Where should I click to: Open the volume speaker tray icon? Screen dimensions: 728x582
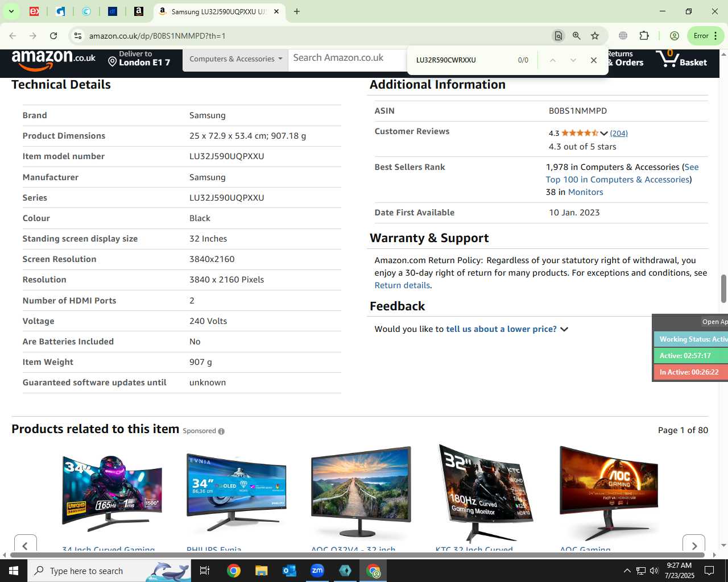point(654,571)
